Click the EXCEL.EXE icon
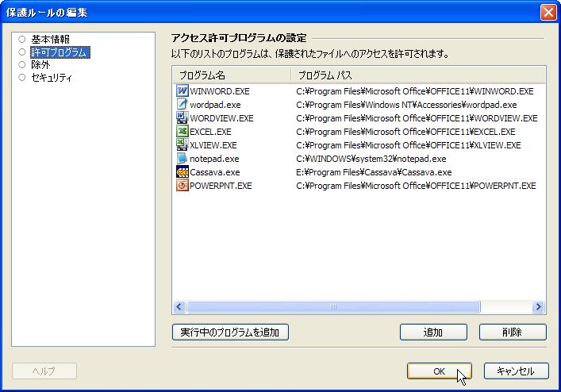This screenshot has height=392, width=561. tap(183, 131)
